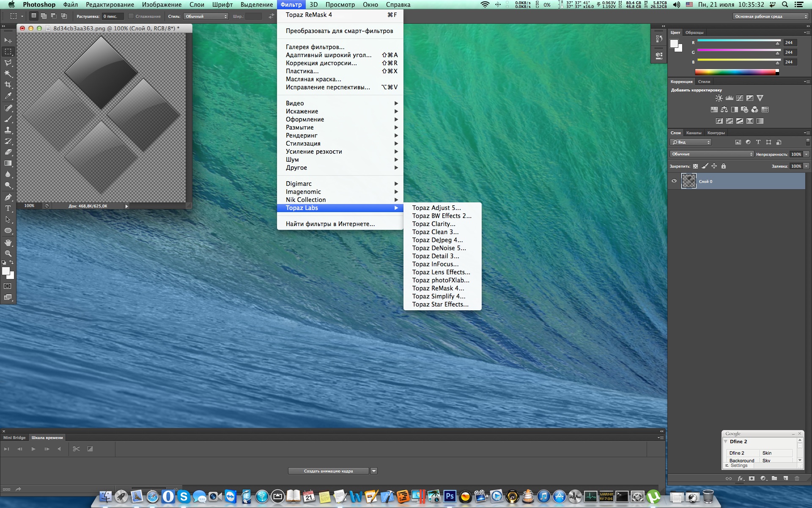Click the Создать анимацию кадра button

pos(329,471)
